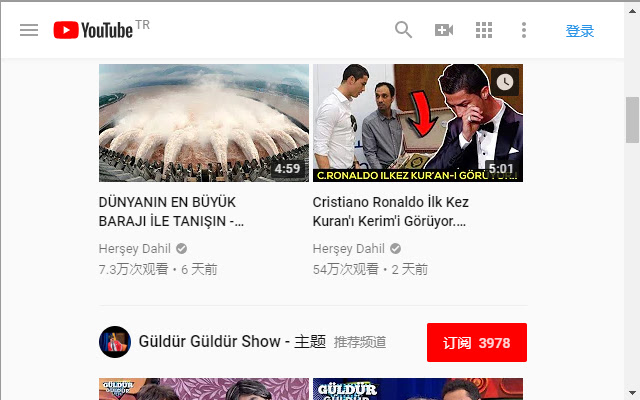The height and width of the screenshot is (400, 640).
Task: Open Güldür Güldür Show - 主题 channel
Action: (232, 342)
